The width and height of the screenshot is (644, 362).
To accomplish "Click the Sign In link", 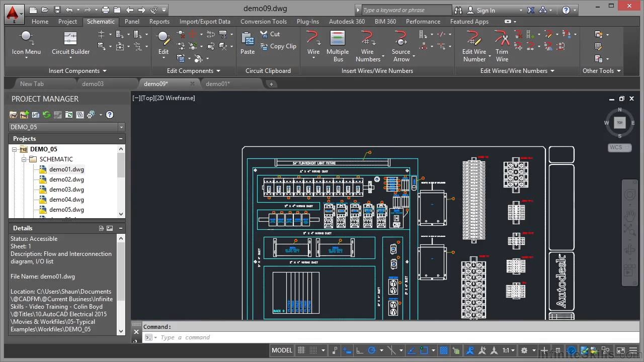I will coord(485,10).
